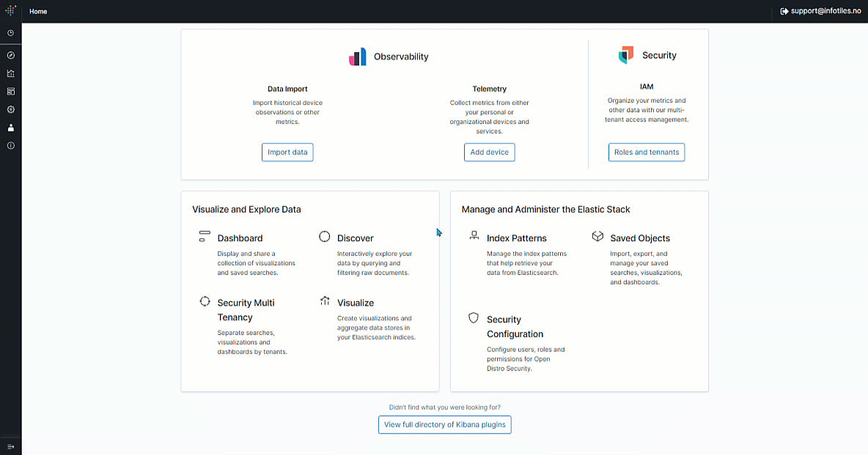Screen dimensions: 868x455
Task: Open the Index Patterns link
Action: coord(517,238)
